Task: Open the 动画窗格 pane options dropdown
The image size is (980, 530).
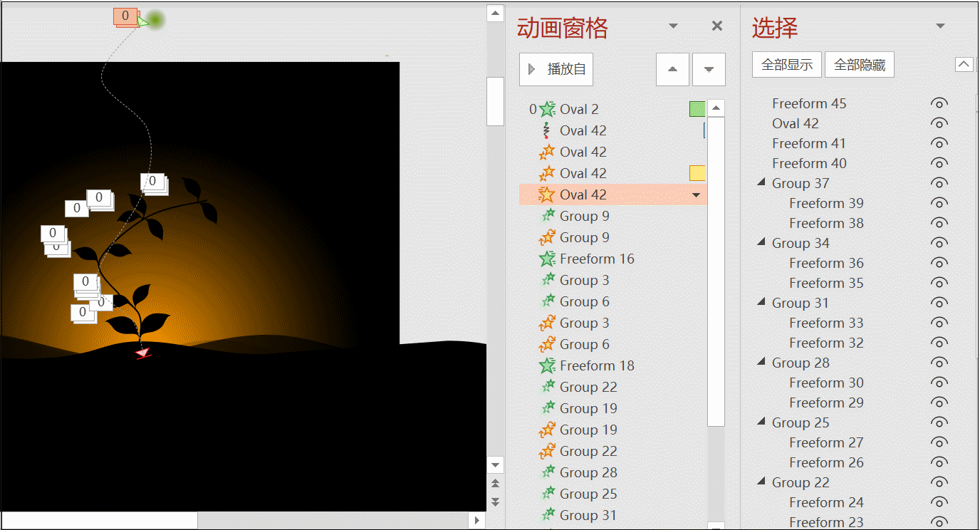Action: pos(673,26)
